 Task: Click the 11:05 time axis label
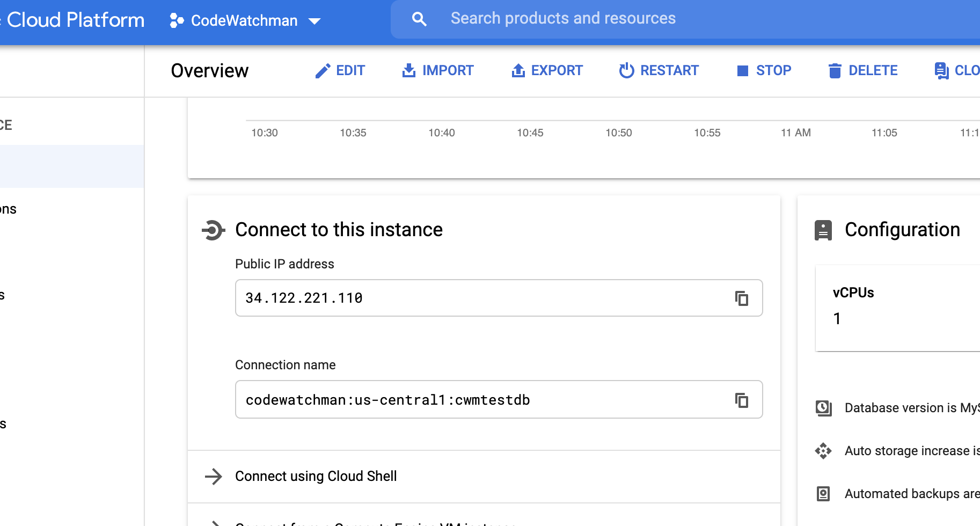[884, 133]
